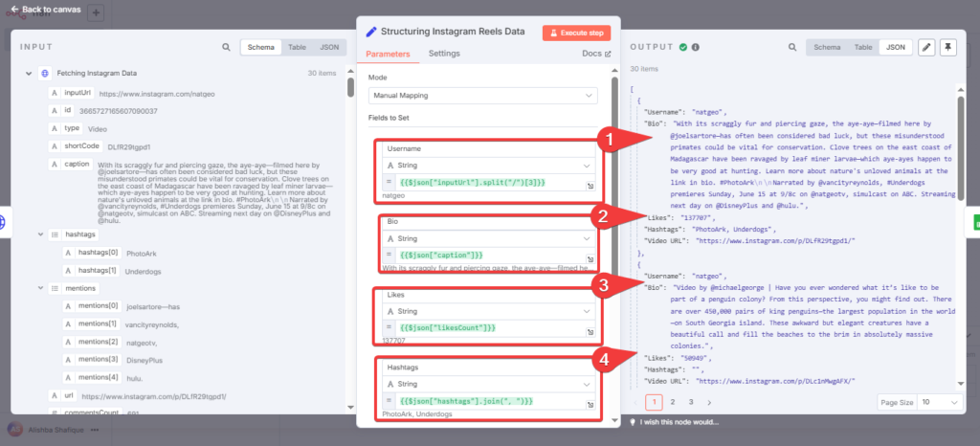Click the url field pill

click(x=62, y=395)
